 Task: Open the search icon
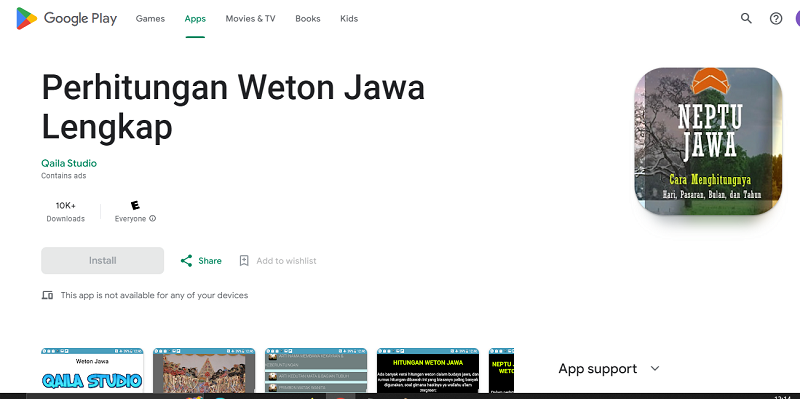click(746, 19)
